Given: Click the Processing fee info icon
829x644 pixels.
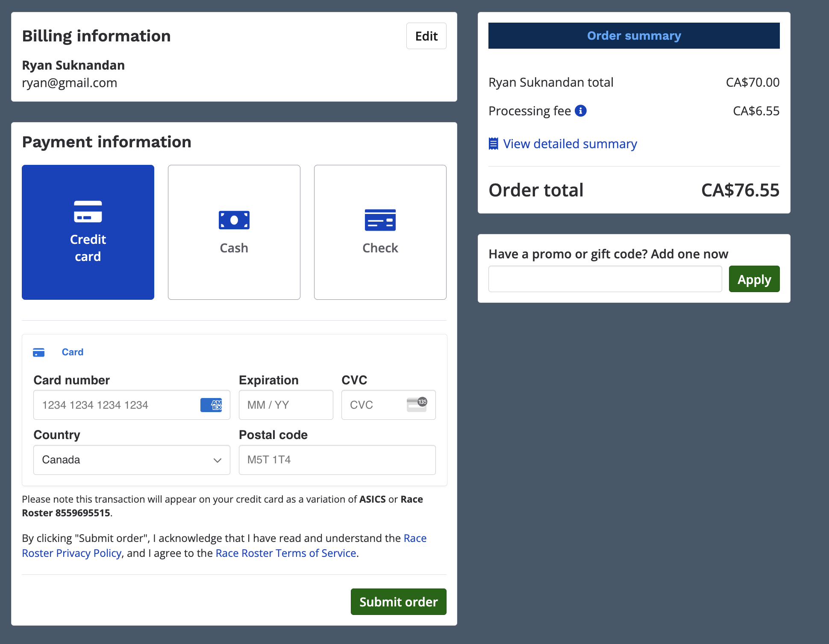Looking at the screenshot, I should pyautogui.click(x=581, y=111).
